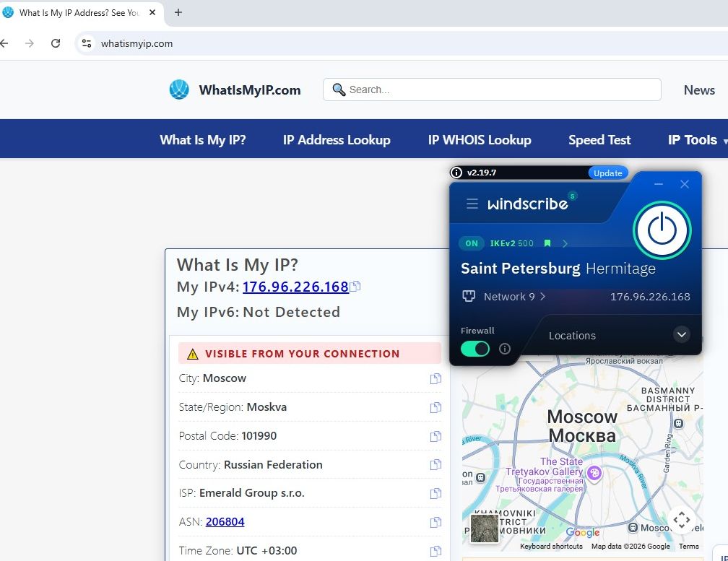Copy the Time Zone value icon
The width and height of the screenshot is (728, 561).
(435, 551)
